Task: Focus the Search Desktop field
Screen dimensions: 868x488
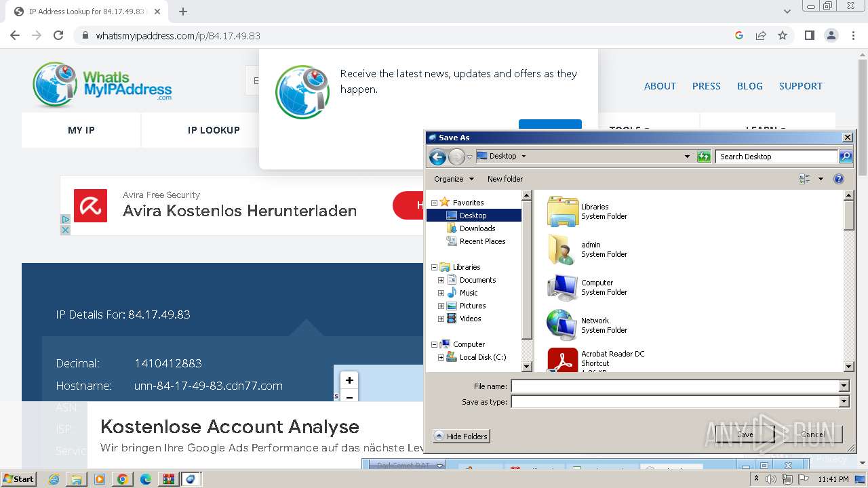Action: tap(776, 157)
